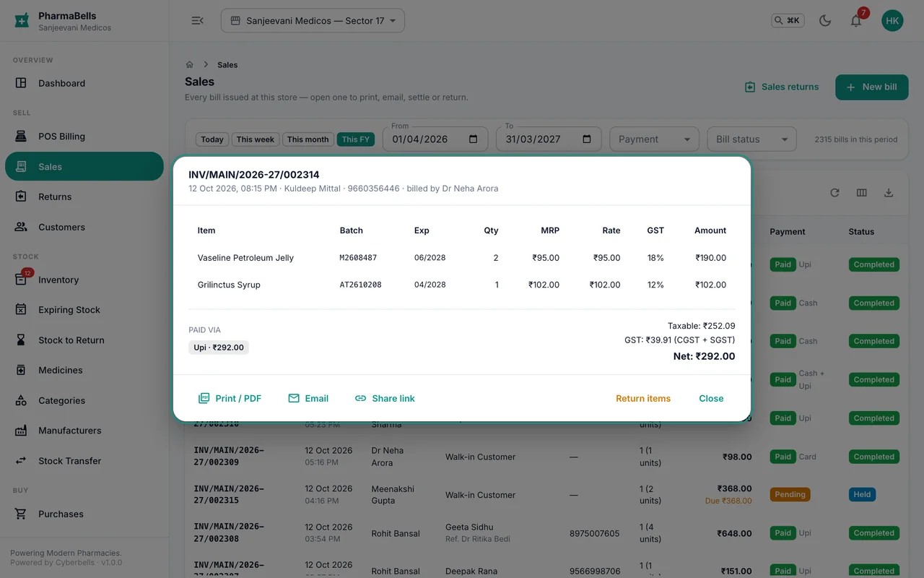The image size is (924, 578).
Task: Go to POS Billing
Action: [84, 137]
